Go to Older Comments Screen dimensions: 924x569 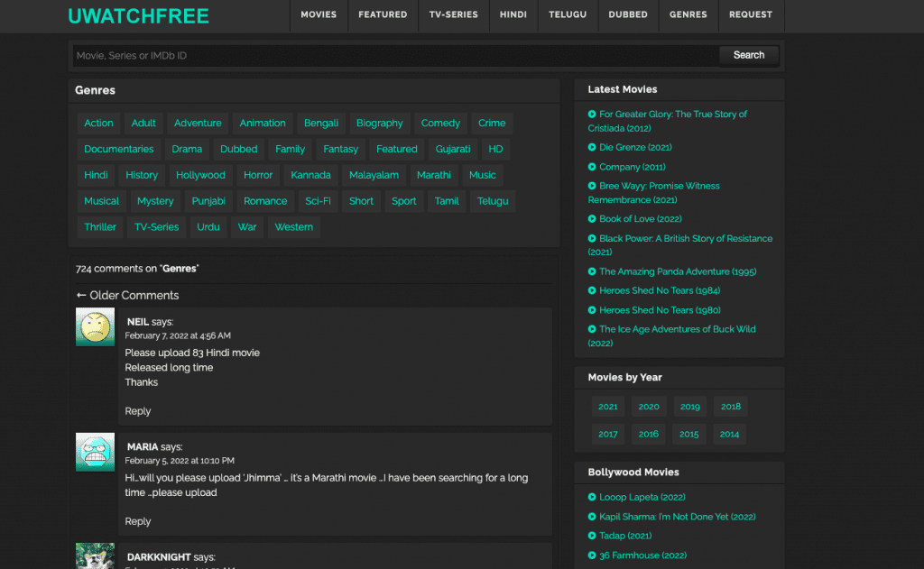click(x=127, y=296)
